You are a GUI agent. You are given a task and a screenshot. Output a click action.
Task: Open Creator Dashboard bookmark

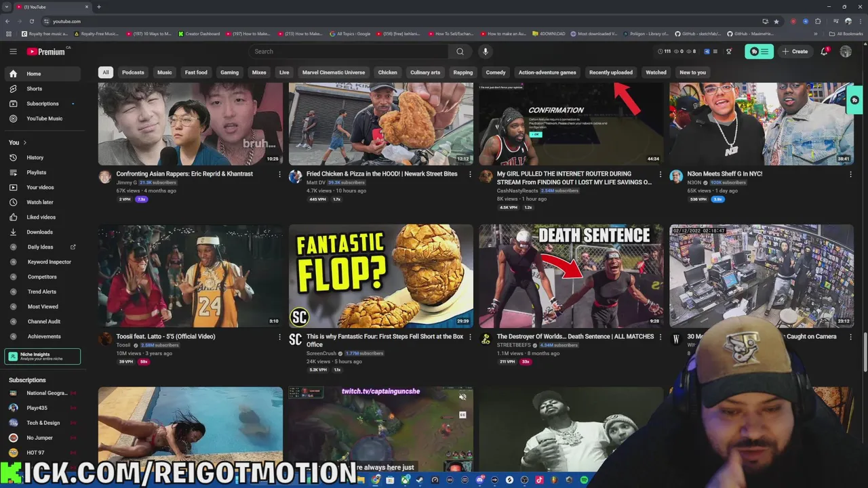(199, 34)
